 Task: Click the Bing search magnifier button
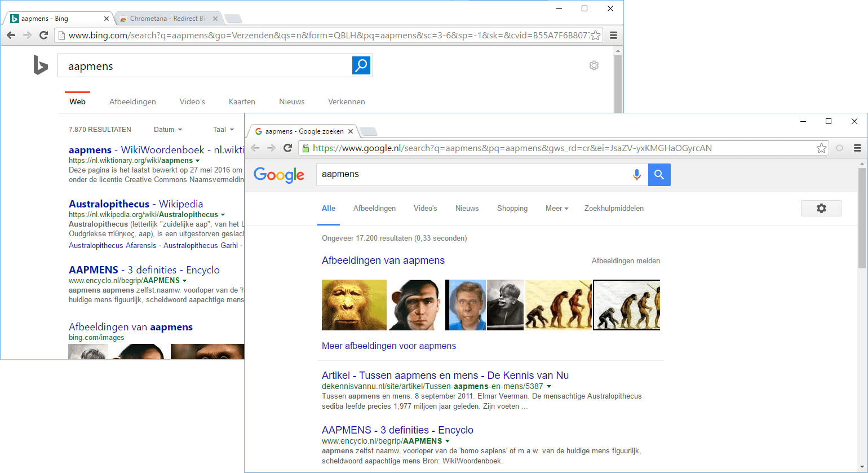pyautogui.click(x=361, y=65)
